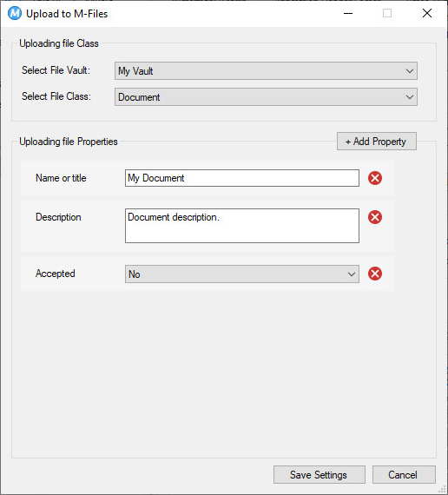Minimize the Upload to M-Files window
Screen dimensions: 448x495
[x=348, y=13]
